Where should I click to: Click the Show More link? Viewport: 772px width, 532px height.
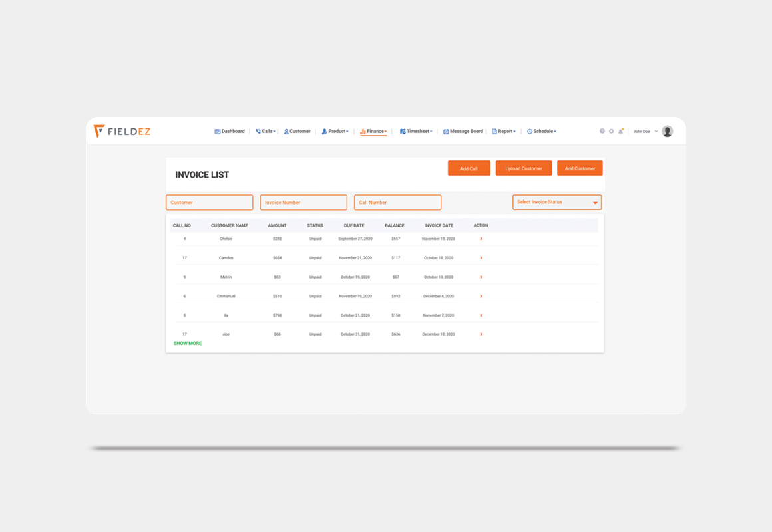tap(188, 344)
